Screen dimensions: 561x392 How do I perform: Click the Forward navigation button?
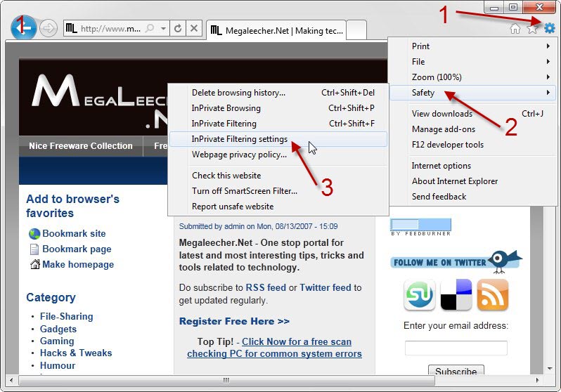coord(48,28)
